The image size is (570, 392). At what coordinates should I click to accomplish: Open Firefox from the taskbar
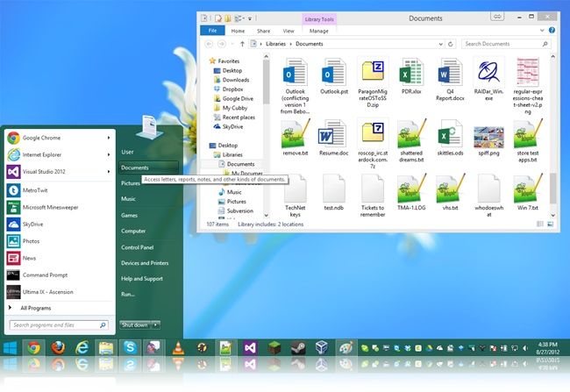pyautogui.click(x=58, y=348)
